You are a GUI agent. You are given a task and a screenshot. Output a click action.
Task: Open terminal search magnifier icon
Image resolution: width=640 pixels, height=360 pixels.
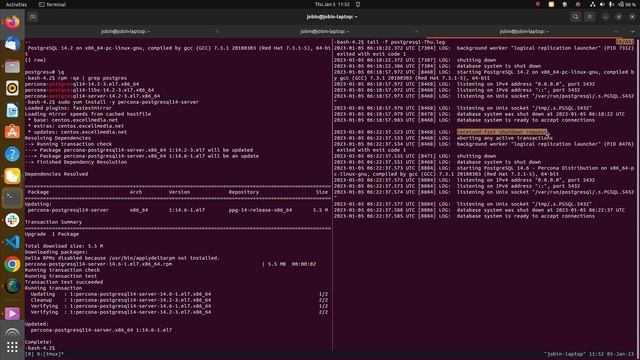coord(576,17)
